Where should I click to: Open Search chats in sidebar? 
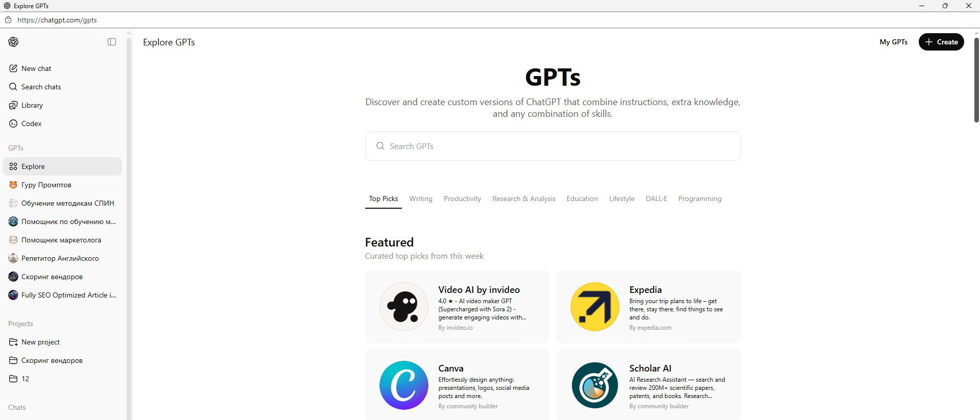[41, 87]
